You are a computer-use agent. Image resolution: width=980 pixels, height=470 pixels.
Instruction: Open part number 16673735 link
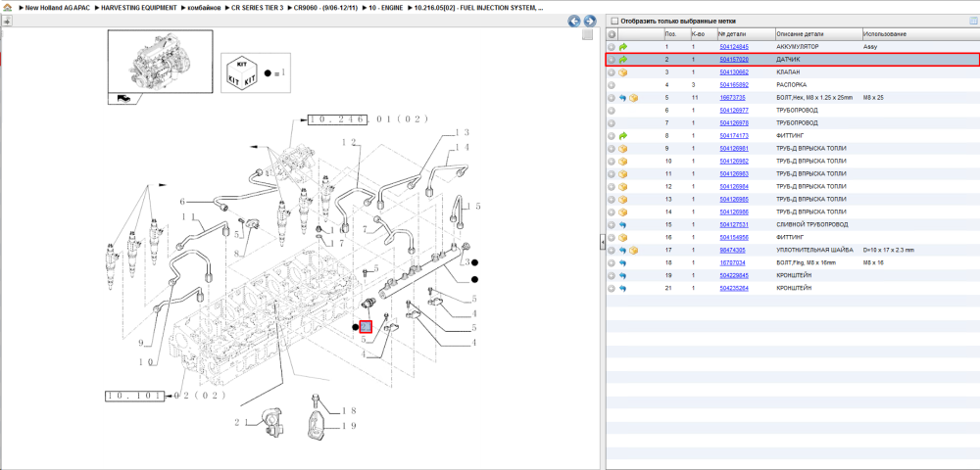732,98
